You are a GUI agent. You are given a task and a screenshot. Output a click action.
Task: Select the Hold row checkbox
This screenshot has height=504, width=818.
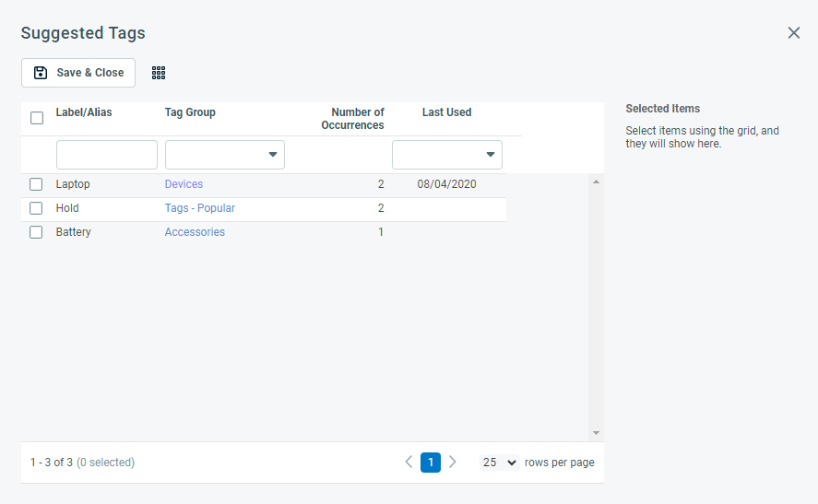36,208
